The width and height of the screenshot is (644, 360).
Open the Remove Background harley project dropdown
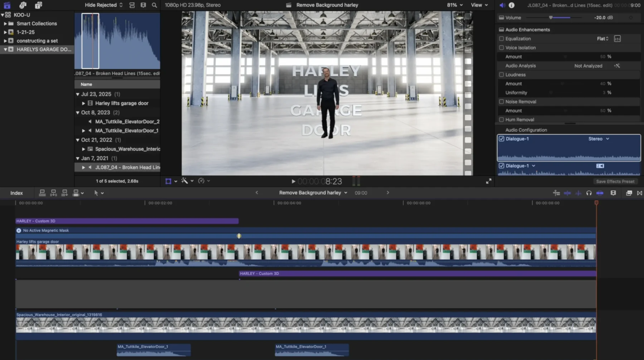pos(313,193)
